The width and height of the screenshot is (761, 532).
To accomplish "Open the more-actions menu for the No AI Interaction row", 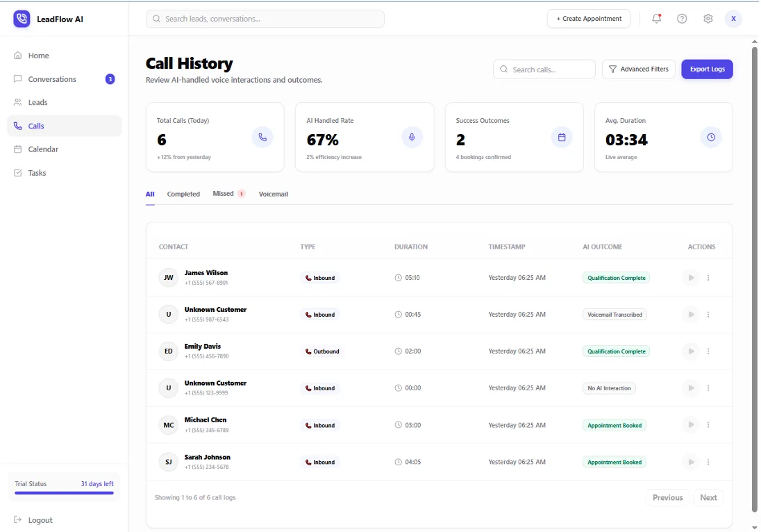I will (708, 388).
